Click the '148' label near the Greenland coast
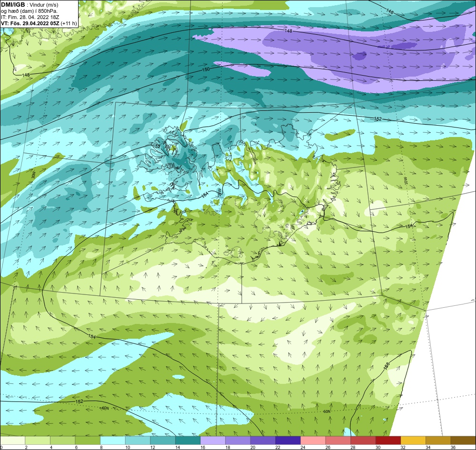The image size is (476, 450). (x=26, y=75)
